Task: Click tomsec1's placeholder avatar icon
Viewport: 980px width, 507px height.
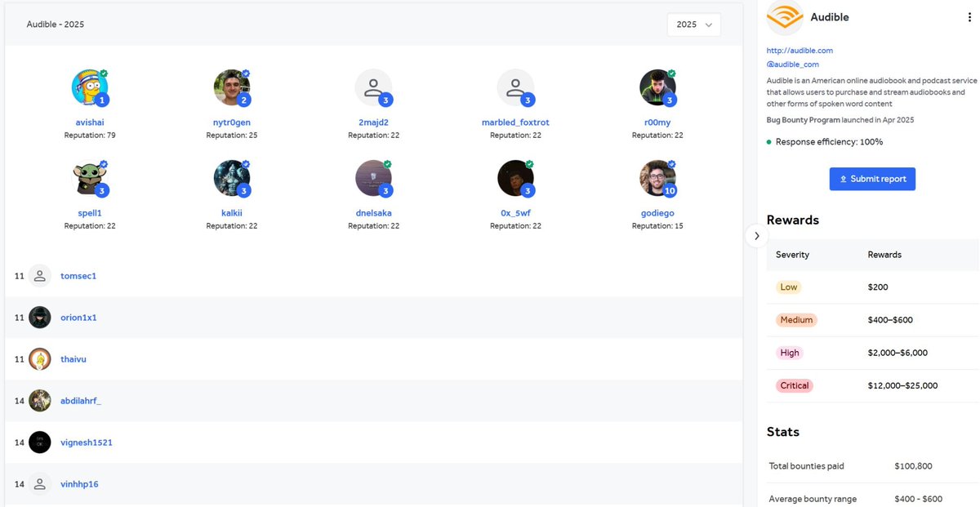Action: coord(40,276)
